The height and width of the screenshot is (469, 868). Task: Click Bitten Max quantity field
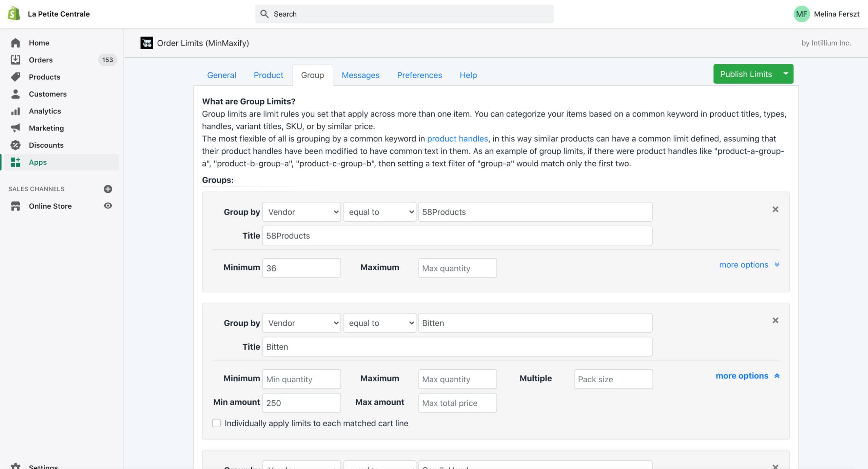(x=457, y=379)
